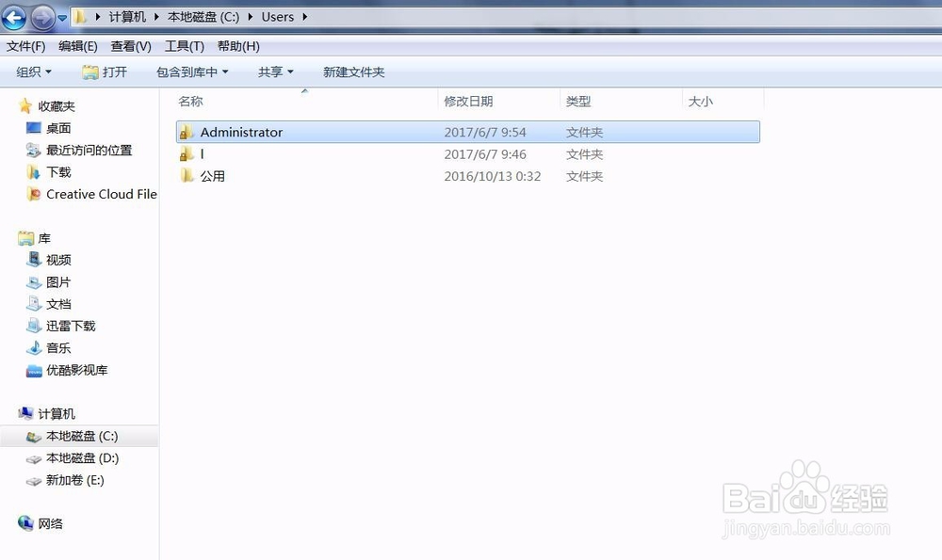
Task: Select the 公用 folder icon
Action: [x=187, y=176]
